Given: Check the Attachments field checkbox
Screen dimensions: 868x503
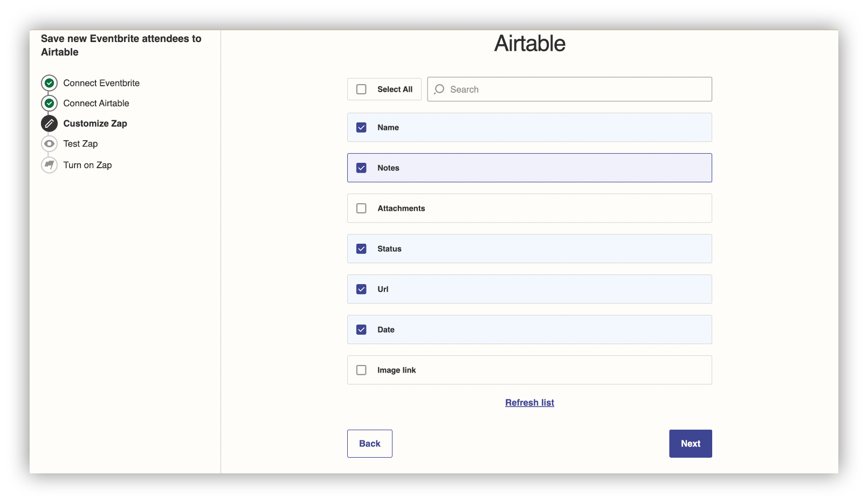Looking at the screenshot, I should point(361,208).
